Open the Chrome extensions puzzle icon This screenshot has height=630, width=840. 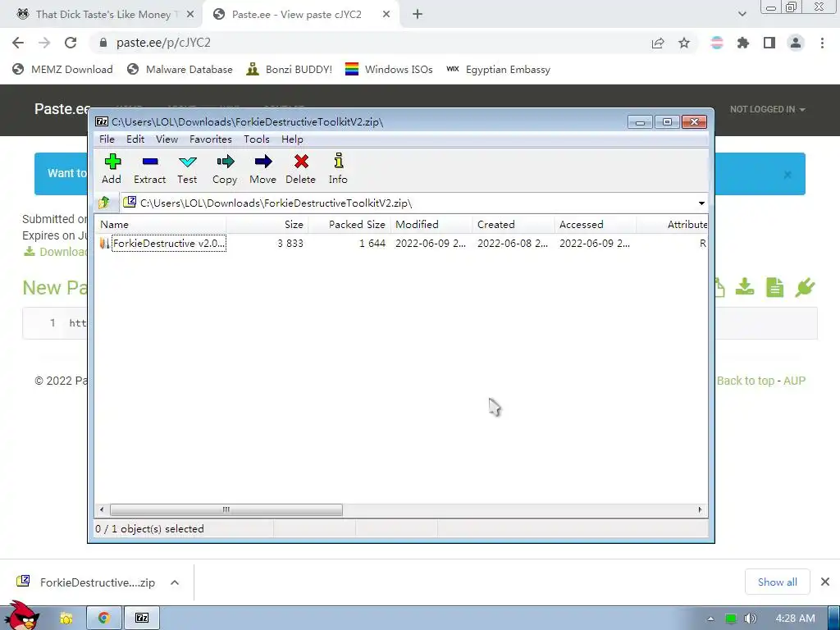[x=742, y=43]
